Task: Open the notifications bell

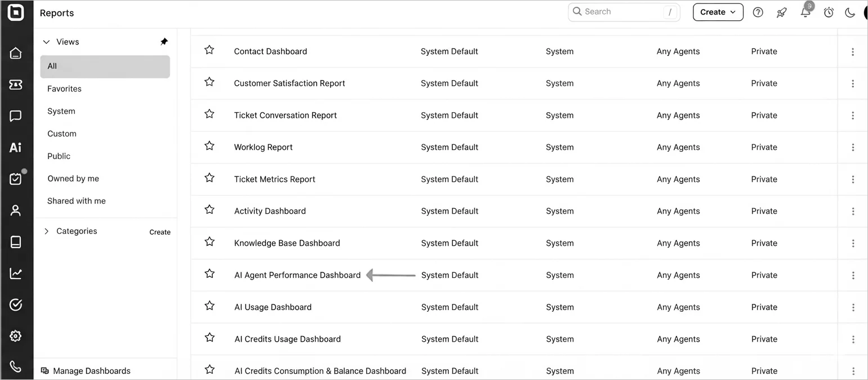Action: click(805, 12)
